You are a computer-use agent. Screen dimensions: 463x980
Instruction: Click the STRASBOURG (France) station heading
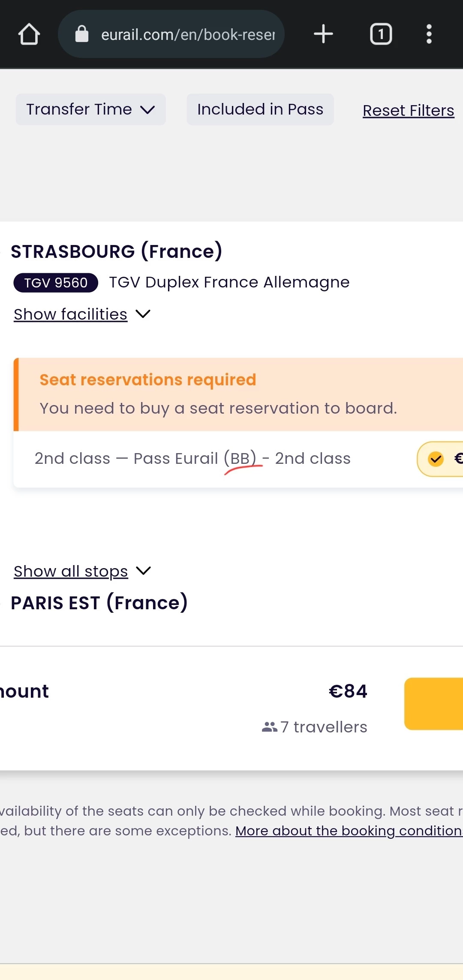[x=116, y=251]
